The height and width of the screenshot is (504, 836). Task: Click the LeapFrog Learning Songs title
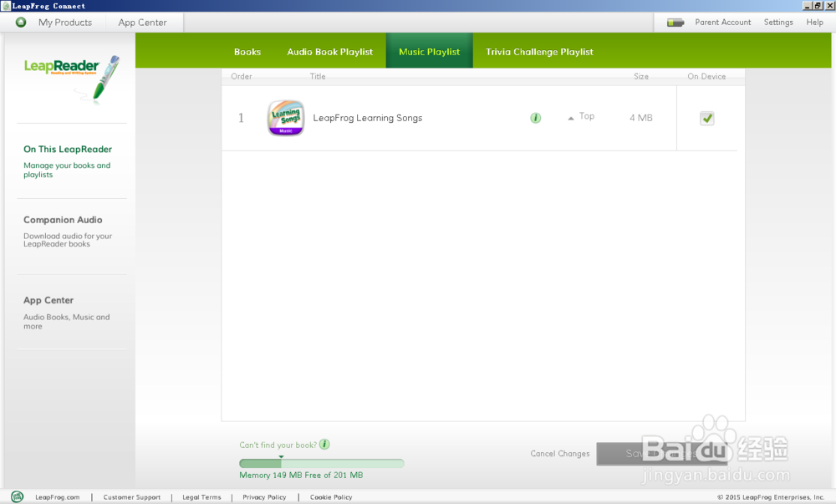tap(367, 118)
